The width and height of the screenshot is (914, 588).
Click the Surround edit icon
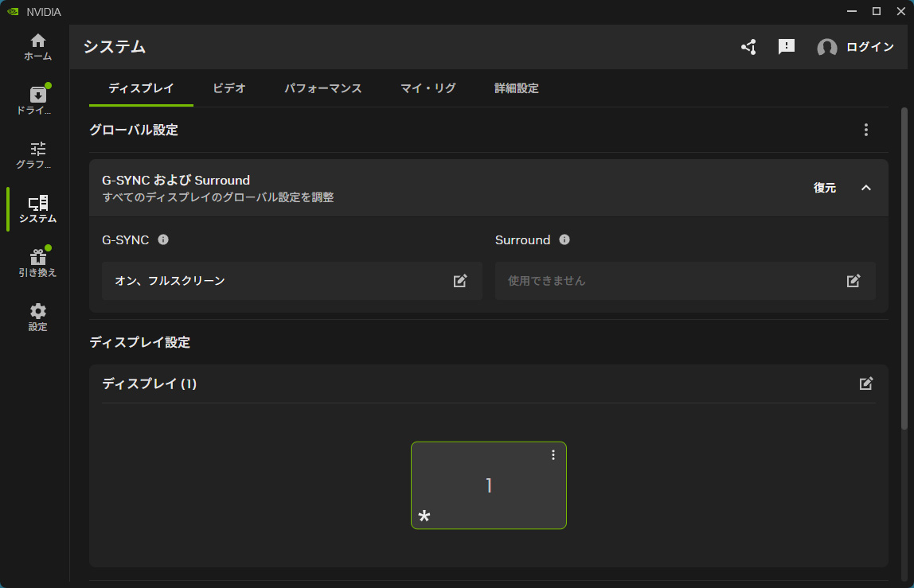[x=853, y=281]
